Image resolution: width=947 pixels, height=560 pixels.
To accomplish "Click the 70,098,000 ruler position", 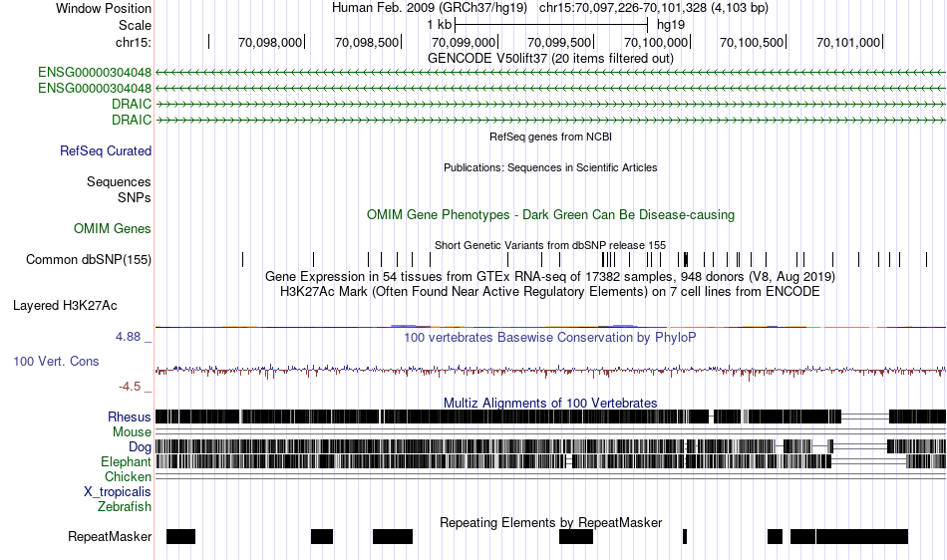I will point(270,42).
